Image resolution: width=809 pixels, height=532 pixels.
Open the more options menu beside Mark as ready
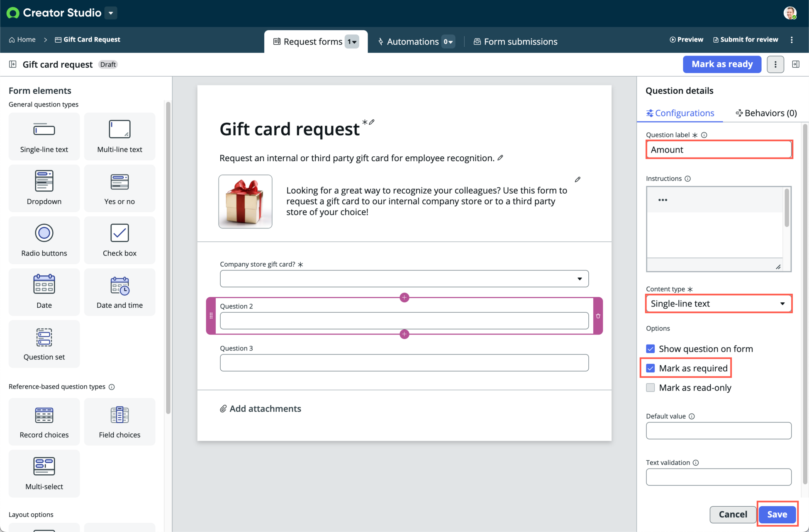click(775, 64)
